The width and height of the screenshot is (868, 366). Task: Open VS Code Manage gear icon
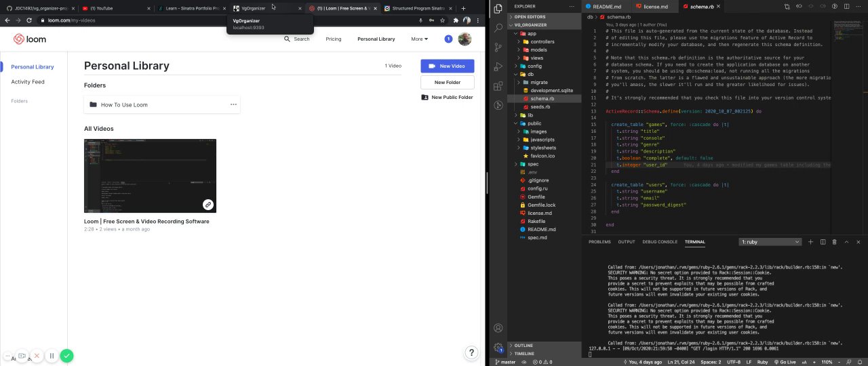pos(498,348)
